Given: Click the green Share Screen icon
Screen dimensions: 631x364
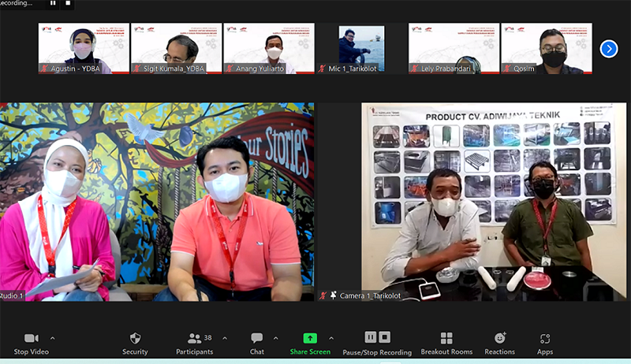Looking at the screenshot, I should click(310, 338).
